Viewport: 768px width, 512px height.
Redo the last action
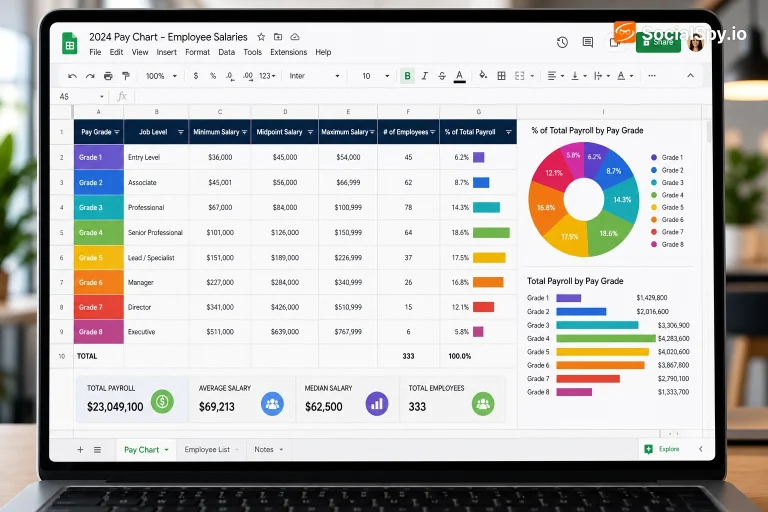90,76
